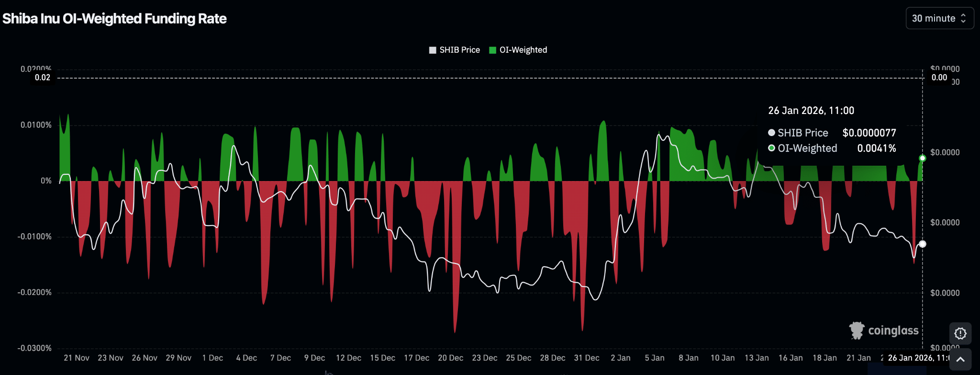Click the white SHIB Price marker on chart
Image resolution: width=980 pixels, height=375 pixels.
922,244
